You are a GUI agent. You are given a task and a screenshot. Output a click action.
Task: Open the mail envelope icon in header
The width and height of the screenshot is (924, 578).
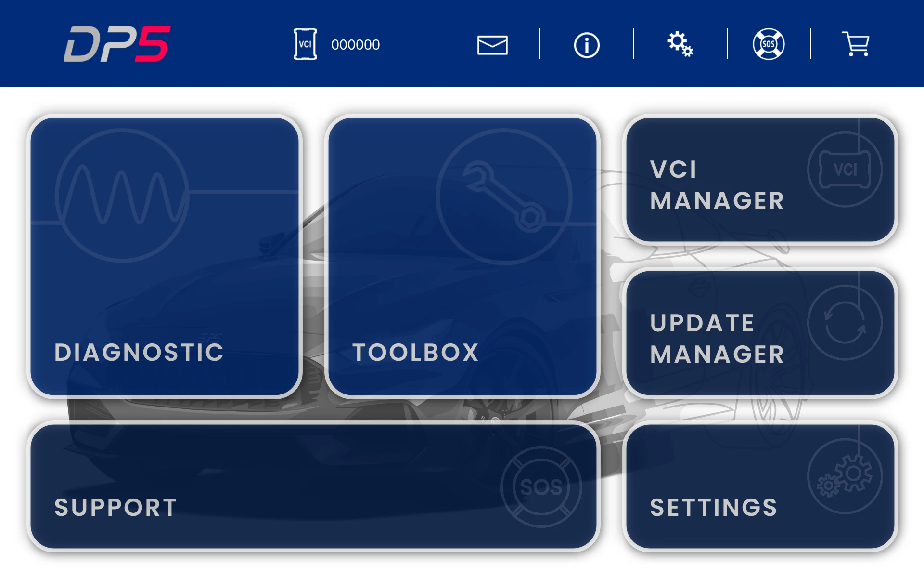(x=492, y=45)
